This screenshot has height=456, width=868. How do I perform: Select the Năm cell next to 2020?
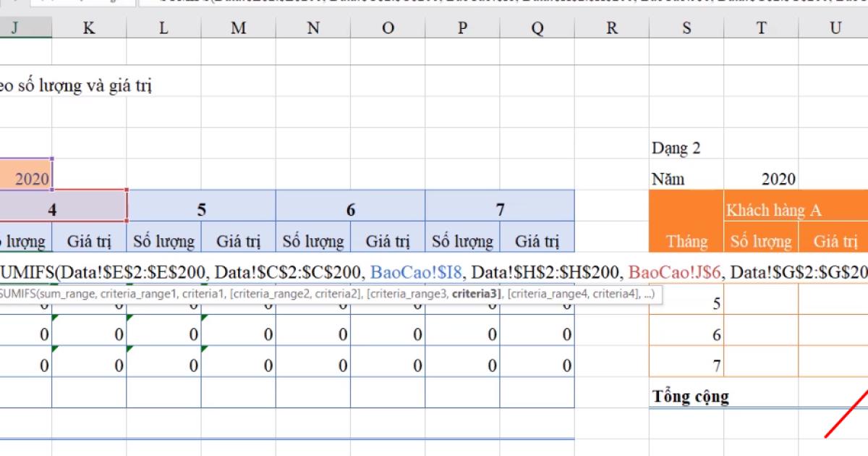[669, 180]
